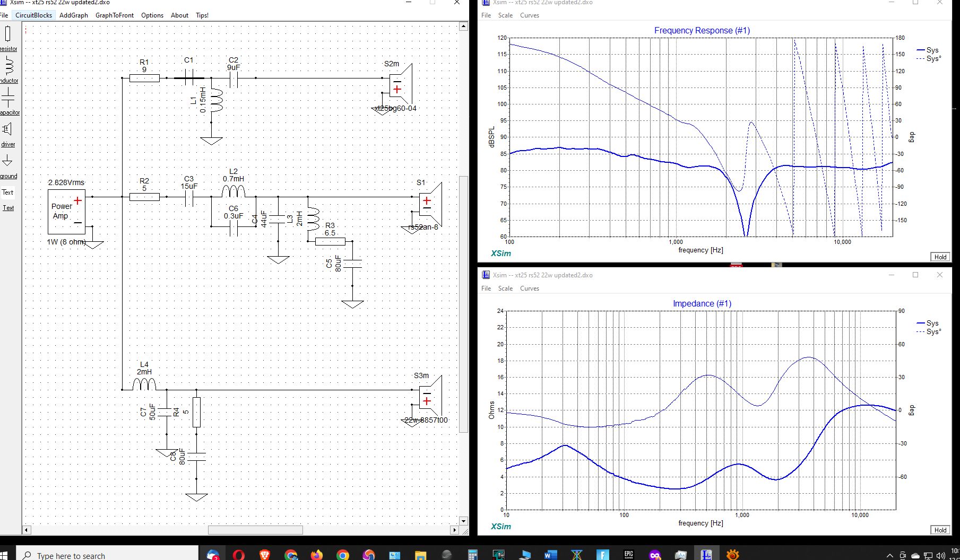960x560 pixels.
Task: Open the CircuitBlocks menu
Action: coord(33,15)
